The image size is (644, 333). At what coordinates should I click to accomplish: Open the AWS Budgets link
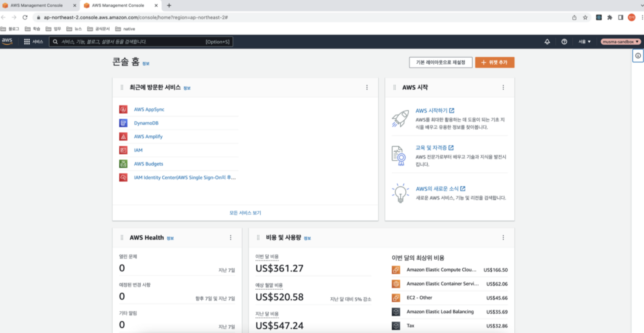[x=148, y=164]
